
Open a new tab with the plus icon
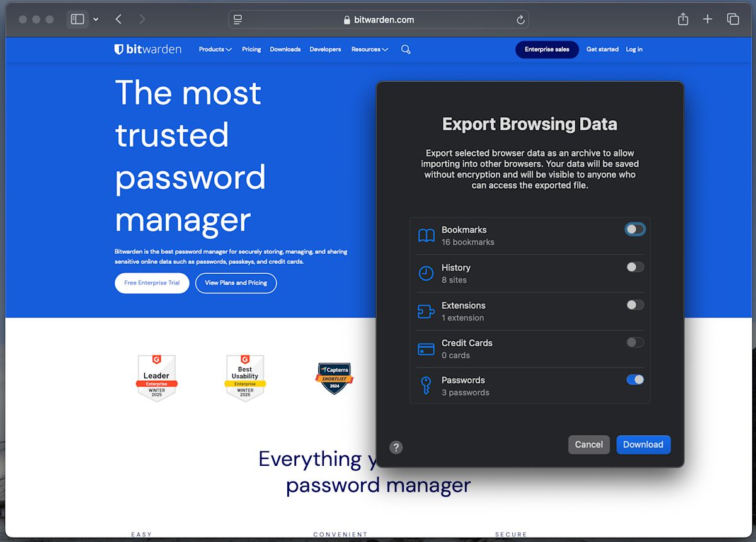pos(707,20)
